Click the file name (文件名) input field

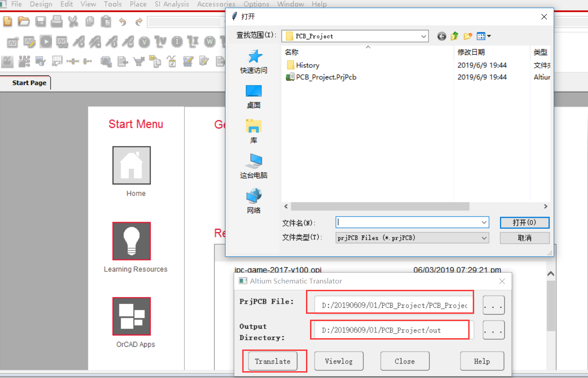tap(409, 222)
